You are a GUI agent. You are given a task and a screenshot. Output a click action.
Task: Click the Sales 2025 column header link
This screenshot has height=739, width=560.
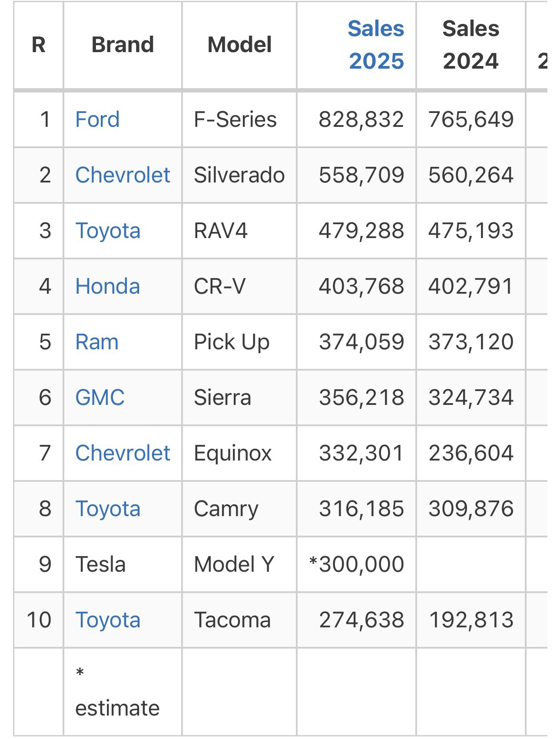[376, 45]
